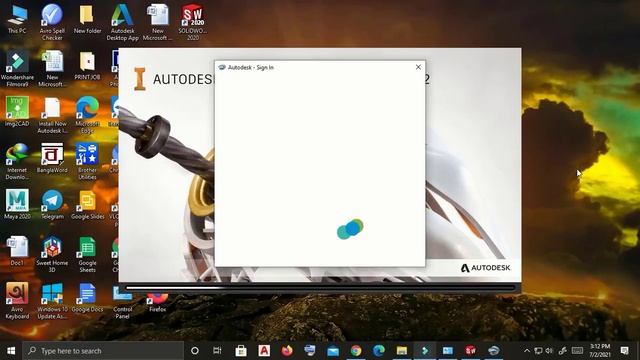
Task: Expand the hidden system tray icons chevron
Action: pos(527,351)
